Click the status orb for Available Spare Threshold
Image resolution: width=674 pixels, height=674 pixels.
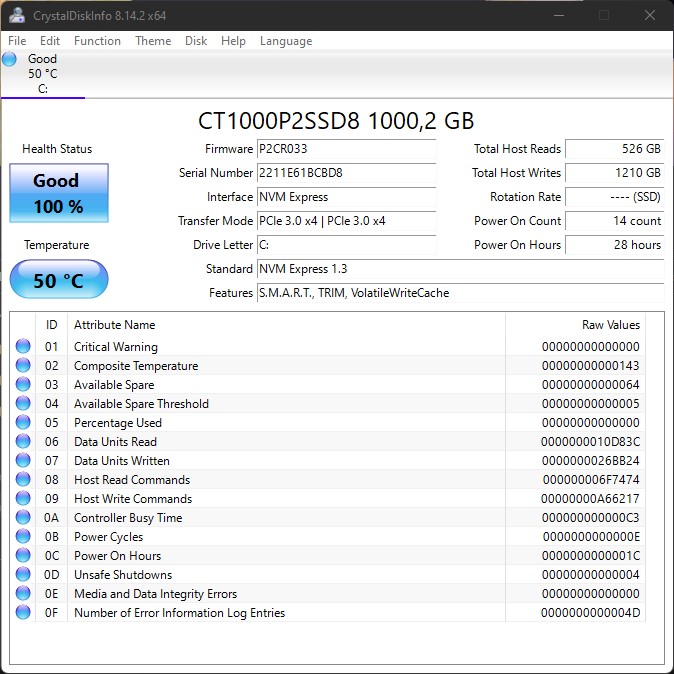(23, 403)
